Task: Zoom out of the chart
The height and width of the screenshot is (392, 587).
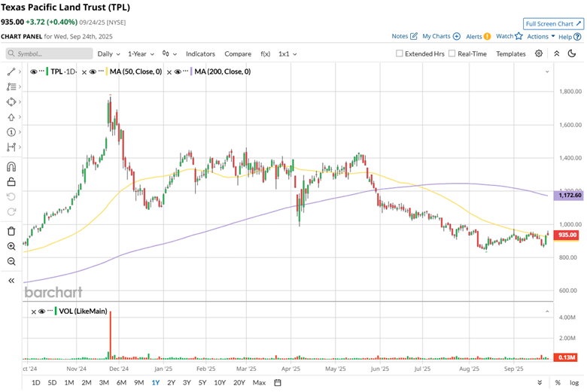Action: pos(11,261)
